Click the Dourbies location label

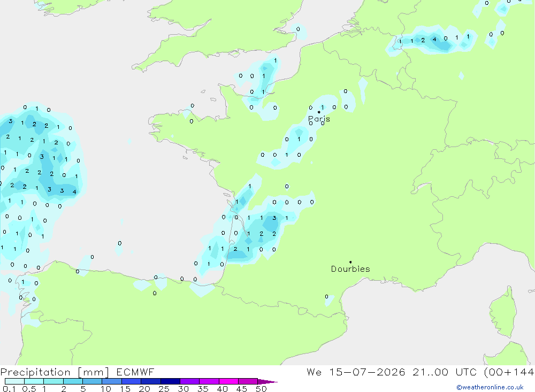coord(350,269)
